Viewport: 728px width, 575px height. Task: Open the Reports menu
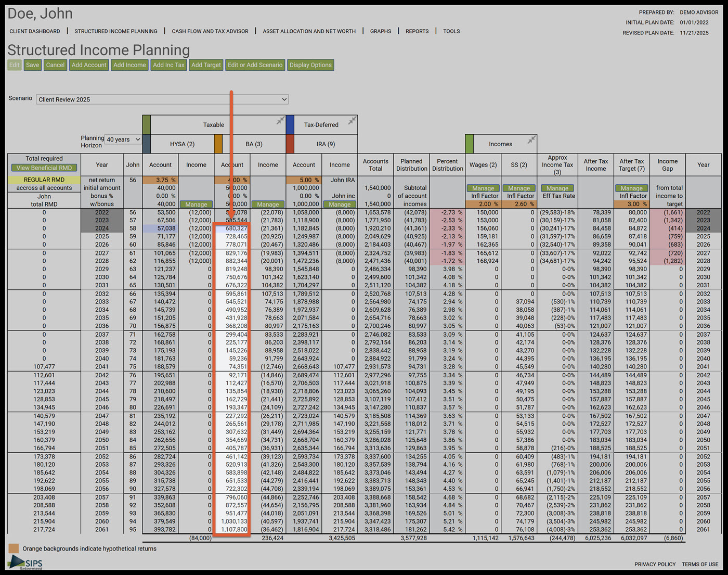tap(417, 31)
